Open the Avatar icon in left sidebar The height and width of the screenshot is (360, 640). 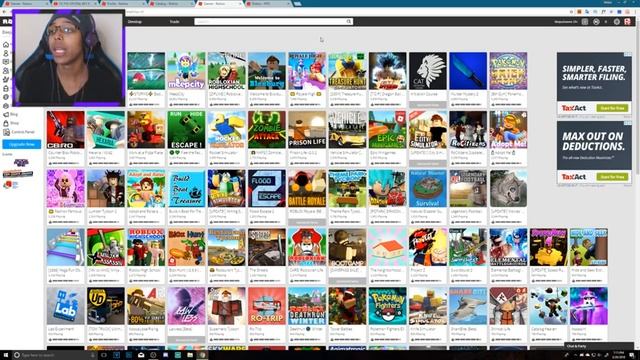(x=6, y=80)
